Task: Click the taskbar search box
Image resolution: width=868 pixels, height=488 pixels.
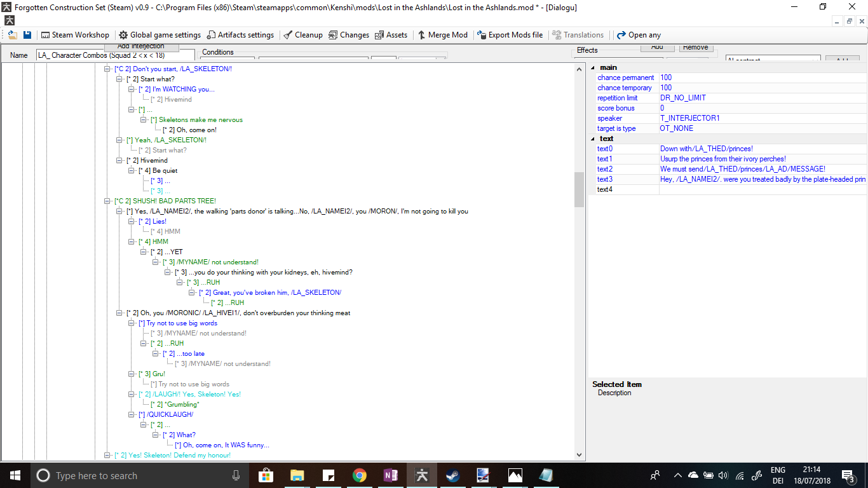Action: tap(139, 475)
